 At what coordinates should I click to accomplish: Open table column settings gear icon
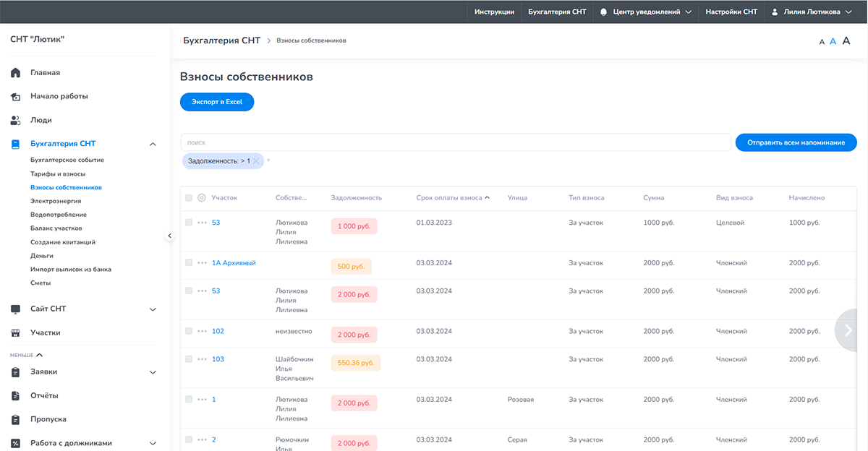202,197
